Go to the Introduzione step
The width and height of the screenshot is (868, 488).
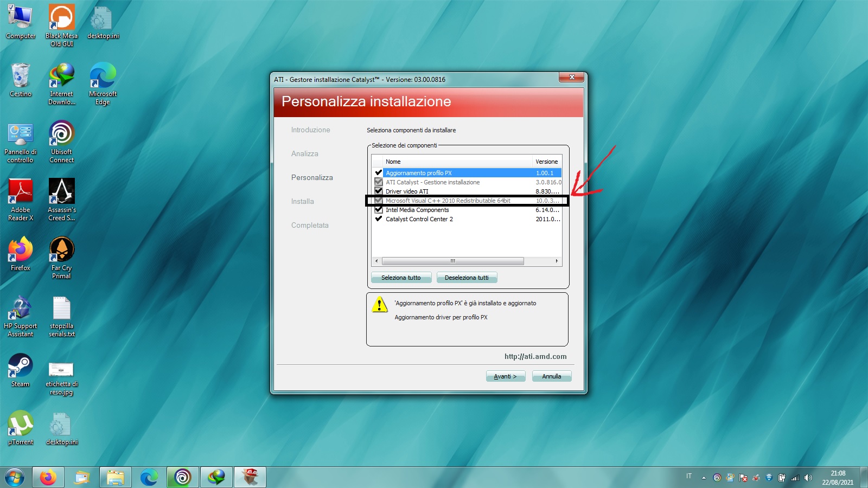(x=310, y=130)
